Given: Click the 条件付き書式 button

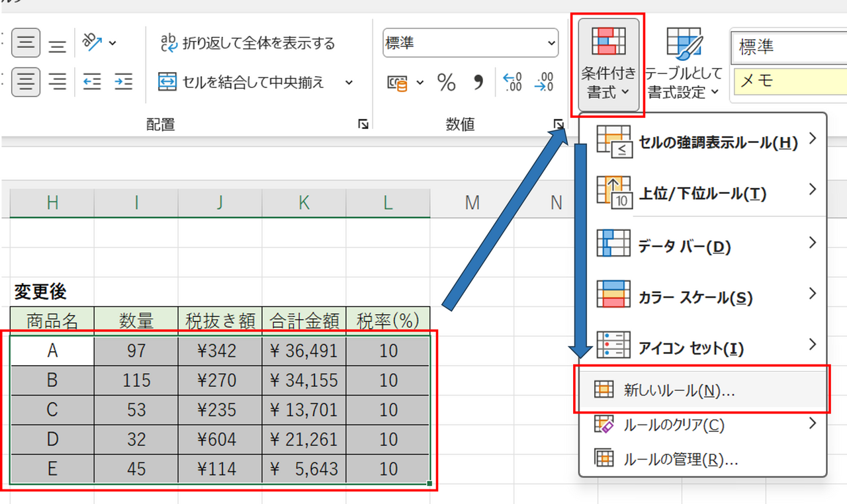Looking at the screenshot, I should 608,64.
